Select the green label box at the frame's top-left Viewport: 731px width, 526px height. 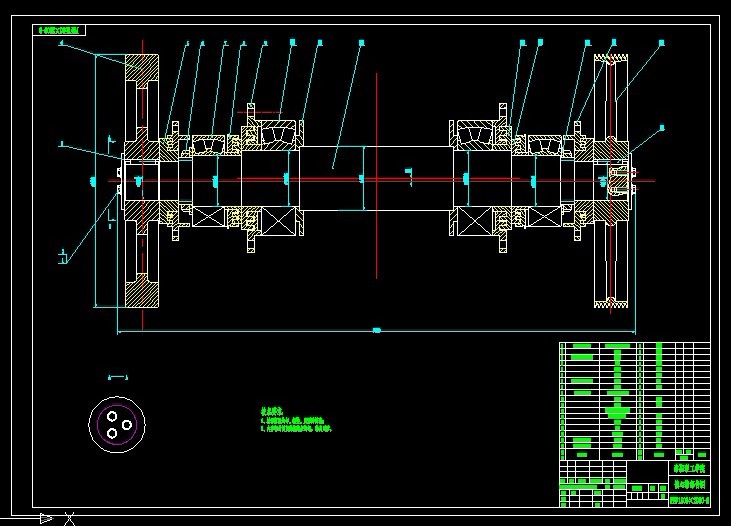(59, 30)
